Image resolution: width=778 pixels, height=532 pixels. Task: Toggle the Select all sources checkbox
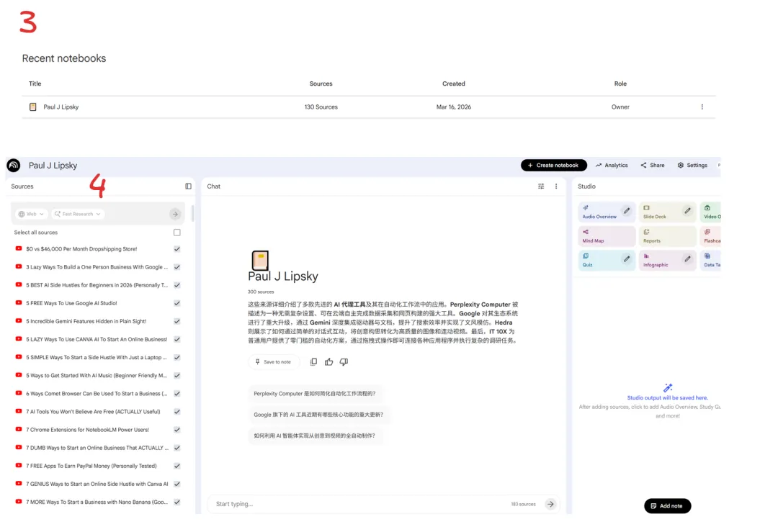pos(177,233)
